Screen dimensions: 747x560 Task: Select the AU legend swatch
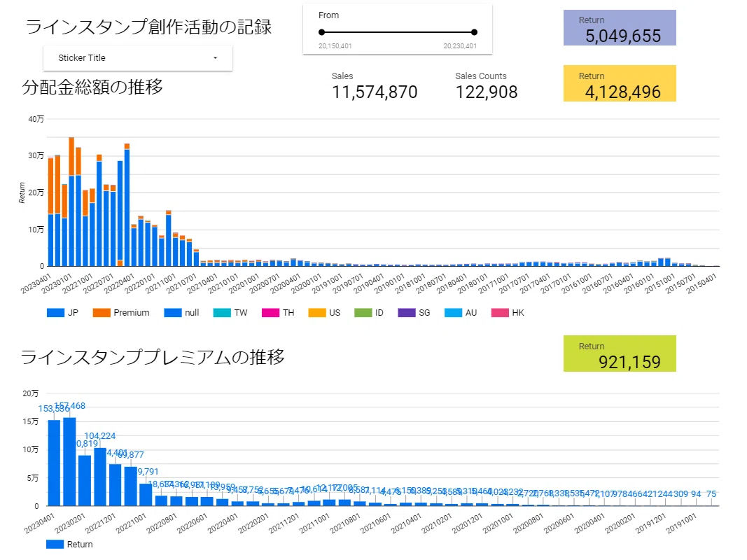[x=453, y=313]
